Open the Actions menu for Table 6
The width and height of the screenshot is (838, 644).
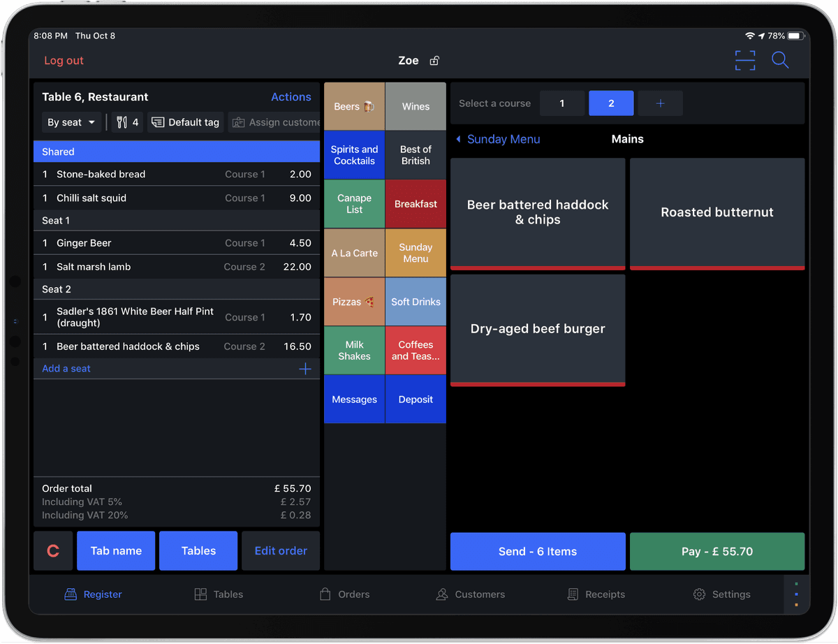point(291,97)
